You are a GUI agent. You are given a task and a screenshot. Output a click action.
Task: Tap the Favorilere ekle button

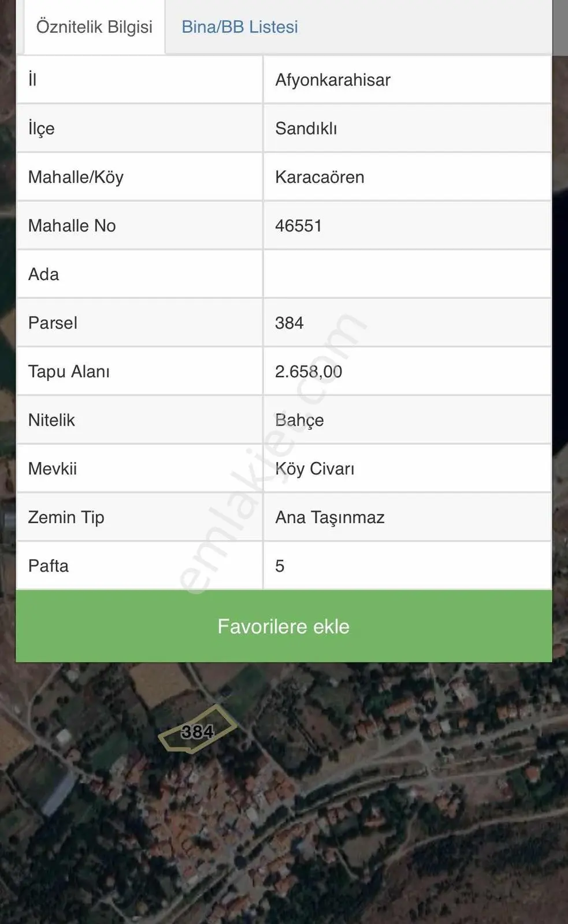click(284, 626)
